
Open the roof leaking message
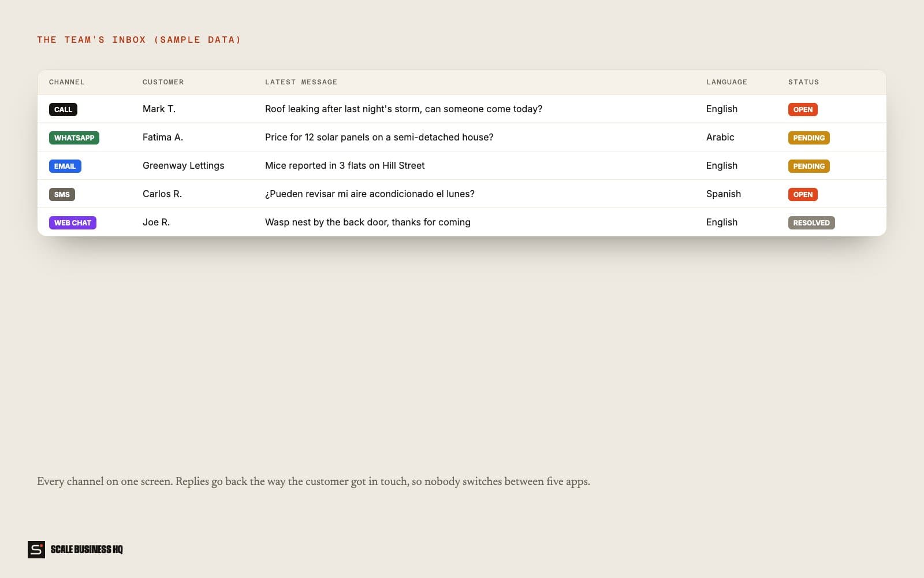tap(404, 109)
